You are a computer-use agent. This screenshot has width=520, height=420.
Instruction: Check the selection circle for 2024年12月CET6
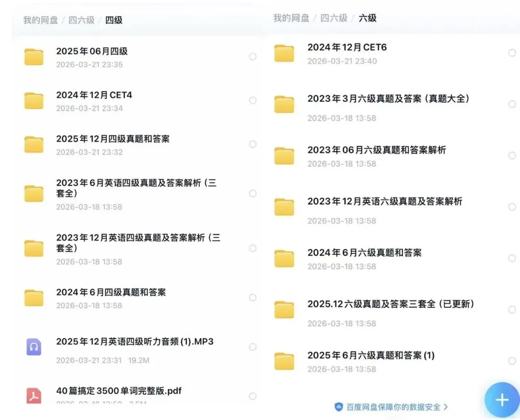tap(512, 52)
